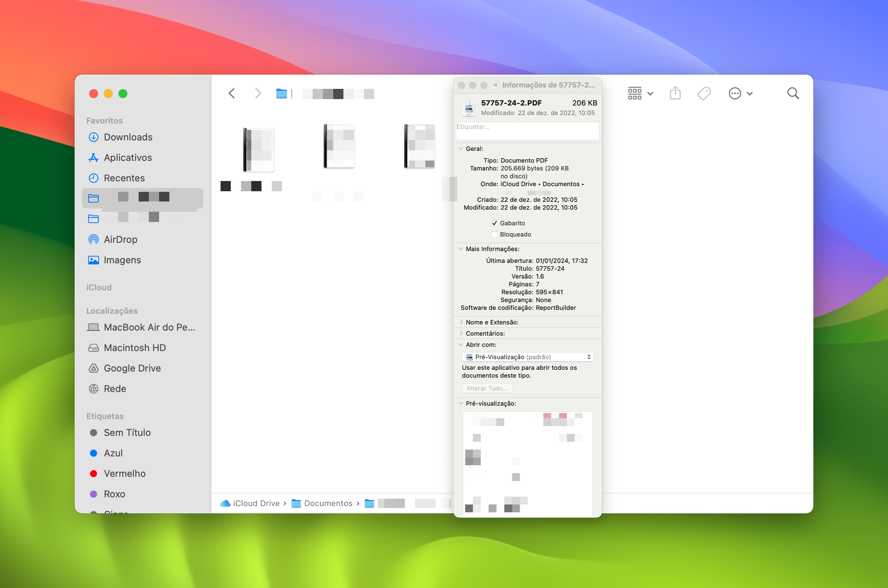Click the tag icon in toolbar

click(704, 93)
